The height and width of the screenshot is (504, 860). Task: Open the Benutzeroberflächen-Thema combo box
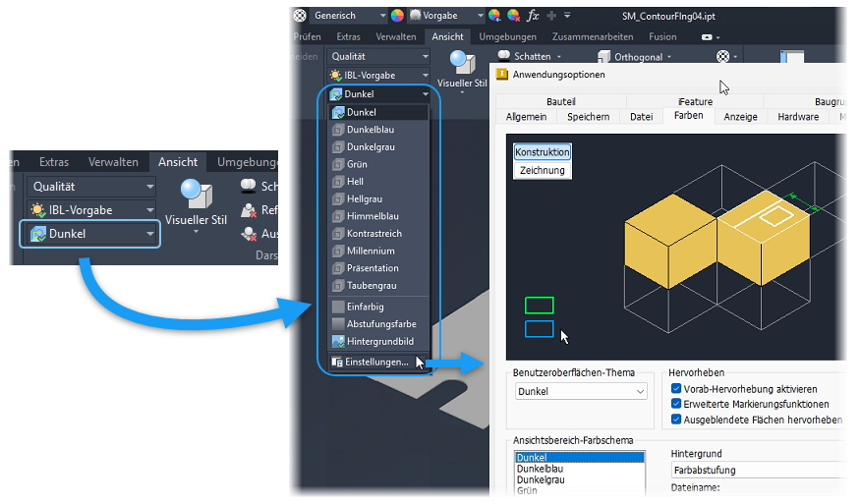(x=582, y=391)
